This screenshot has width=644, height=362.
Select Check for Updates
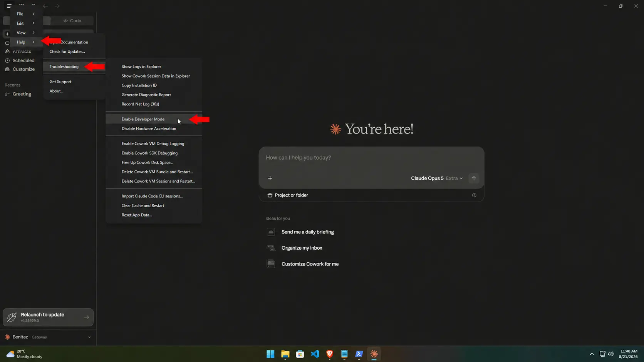pos(74,52)
